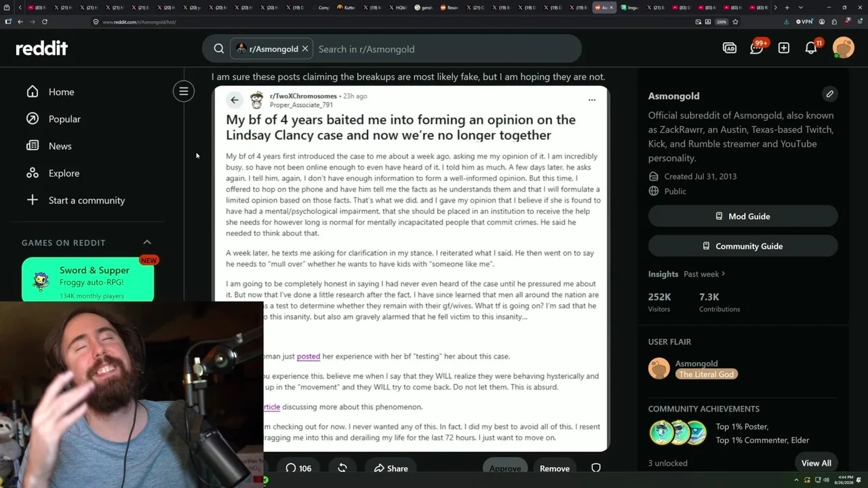Open the VPN toolbar button

804,22
